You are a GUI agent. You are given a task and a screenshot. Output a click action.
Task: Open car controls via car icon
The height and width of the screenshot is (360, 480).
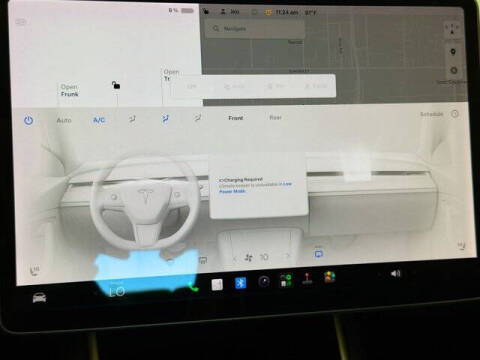pos(39,297)
